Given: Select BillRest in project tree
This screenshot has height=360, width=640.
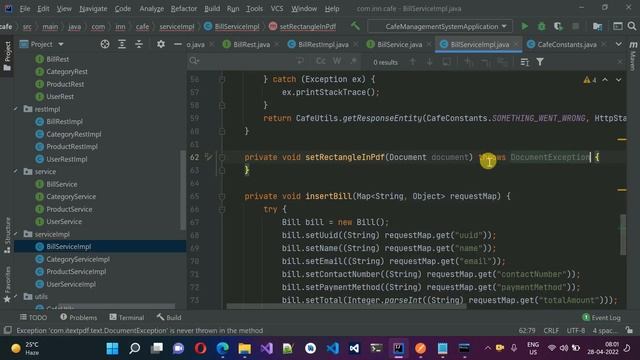Looking at the screenshot, I should 58,59.
